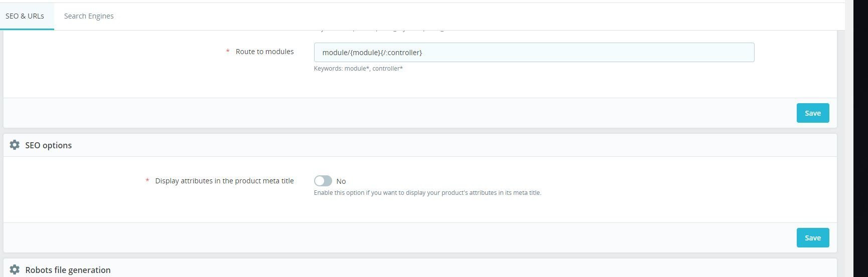Click the red asterisk beside Display attributes
This screenshot has width=868, height=277.
147,181
